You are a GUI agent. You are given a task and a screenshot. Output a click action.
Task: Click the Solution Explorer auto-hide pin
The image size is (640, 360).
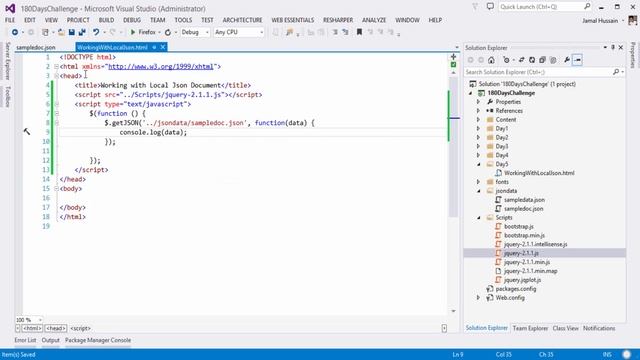point(613,47)
